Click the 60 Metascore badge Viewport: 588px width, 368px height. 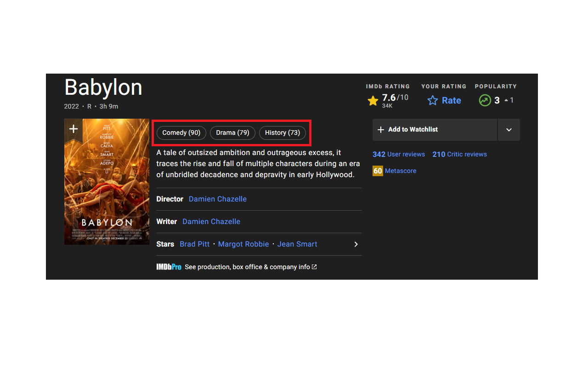(x=378, y=171)
